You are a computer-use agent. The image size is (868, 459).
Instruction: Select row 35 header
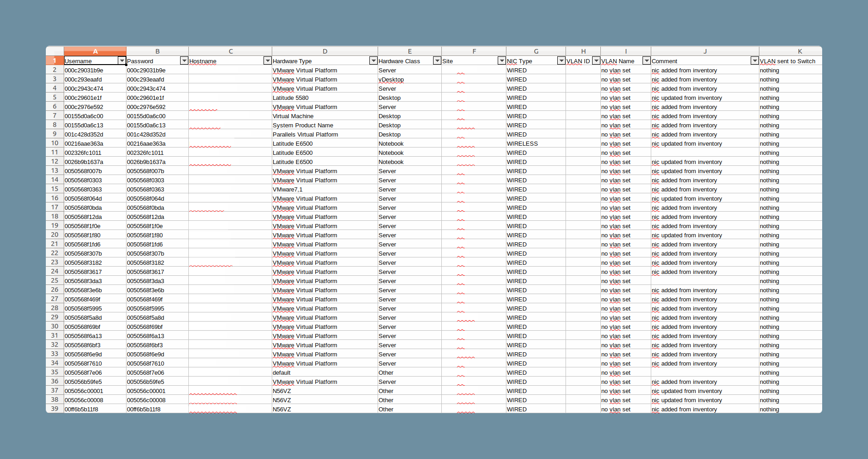(55, 372)
